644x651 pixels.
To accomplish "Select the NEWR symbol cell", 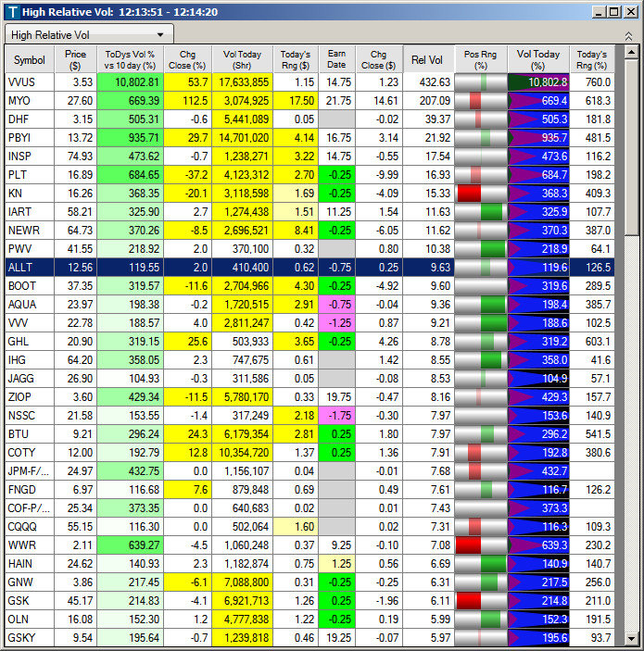I will coord(29,231).
